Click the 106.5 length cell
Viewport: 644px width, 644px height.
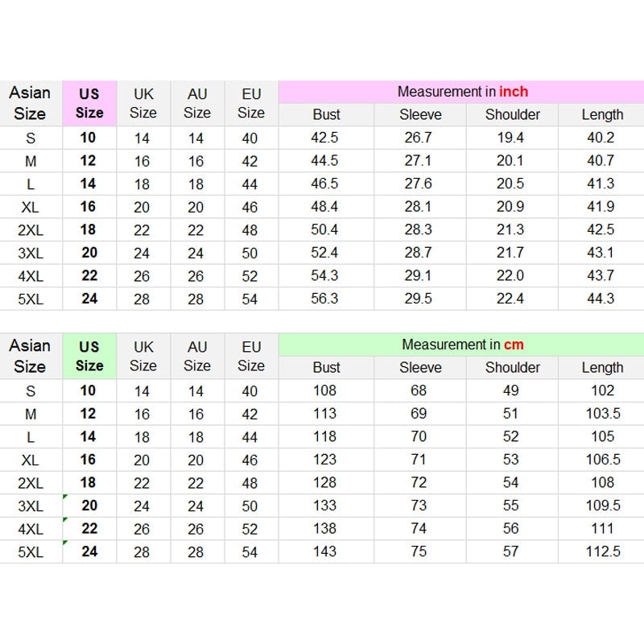602,460
